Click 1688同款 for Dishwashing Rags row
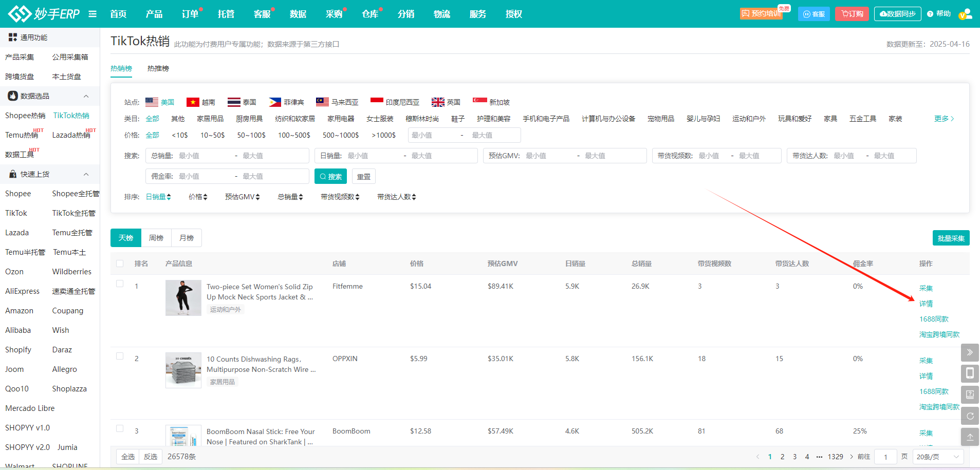This screenshot has width=980, height=470. [x=934, y=391]
